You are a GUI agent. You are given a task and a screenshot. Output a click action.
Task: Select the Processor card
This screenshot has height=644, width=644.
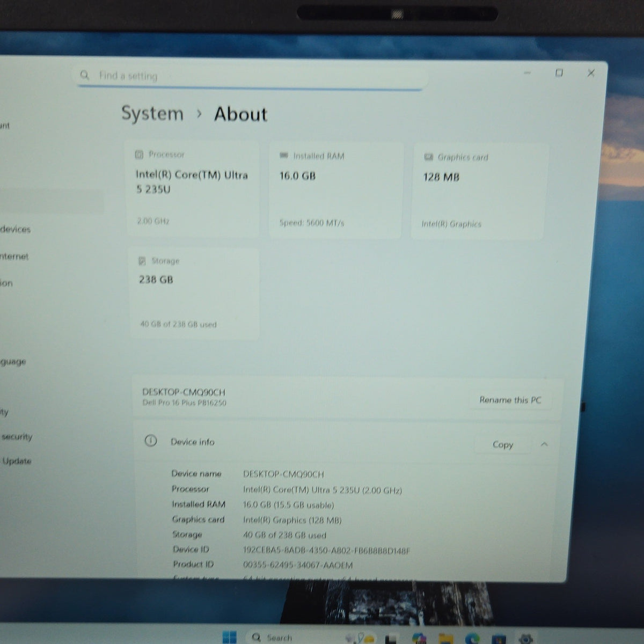192,189
